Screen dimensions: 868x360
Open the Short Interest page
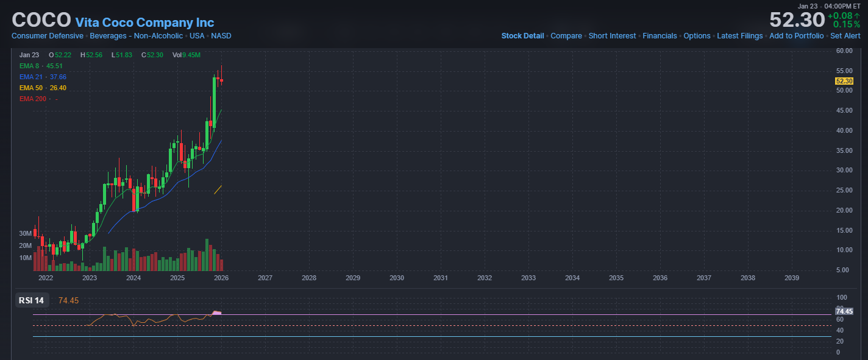tap(612, 36)
